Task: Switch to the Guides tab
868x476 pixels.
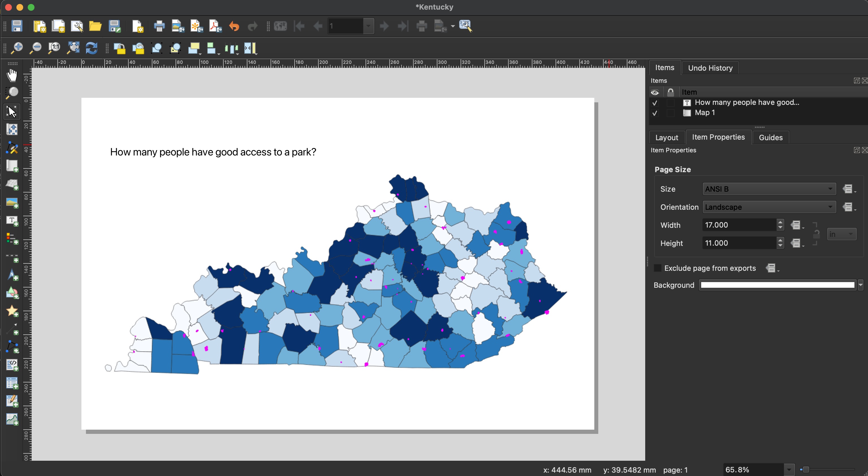Action: coord(771,137)
